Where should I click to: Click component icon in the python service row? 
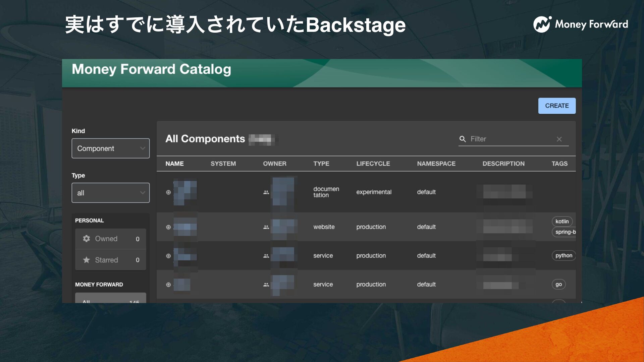168,256
